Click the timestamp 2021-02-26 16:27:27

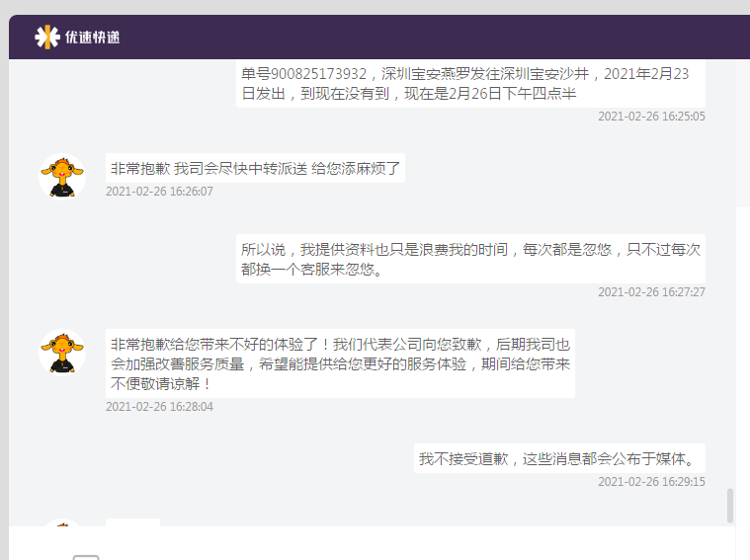pos(651,292)
